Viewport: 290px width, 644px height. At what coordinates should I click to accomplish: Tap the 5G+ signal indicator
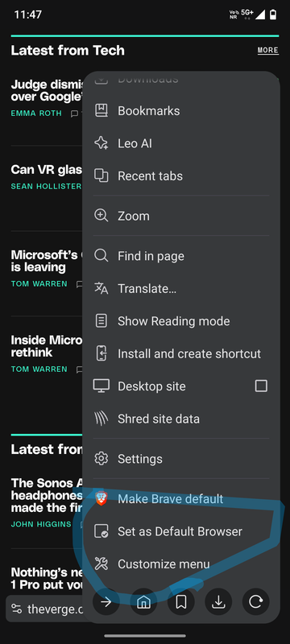click(x=247, y=14)
